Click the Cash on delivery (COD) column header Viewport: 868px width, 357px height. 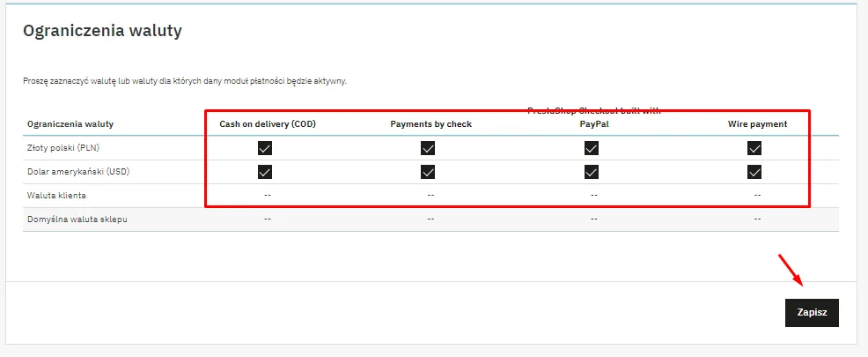tap(268, 124)
